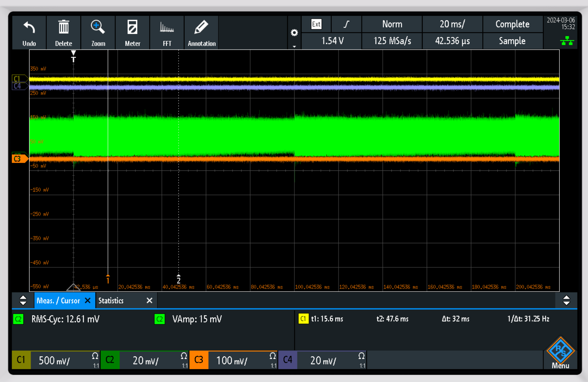Open the FFT spectrum tool
This screenshot has height=382, width=588.
pos(167,28)
